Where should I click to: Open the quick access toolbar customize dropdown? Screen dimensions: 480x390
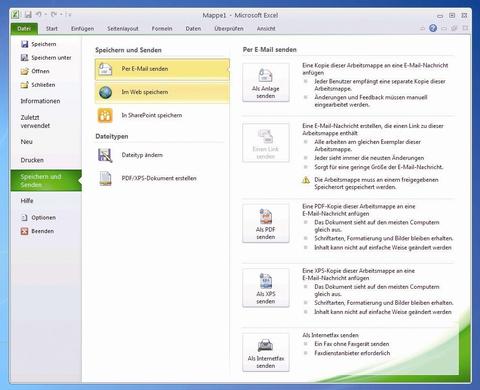coord(68,15)
